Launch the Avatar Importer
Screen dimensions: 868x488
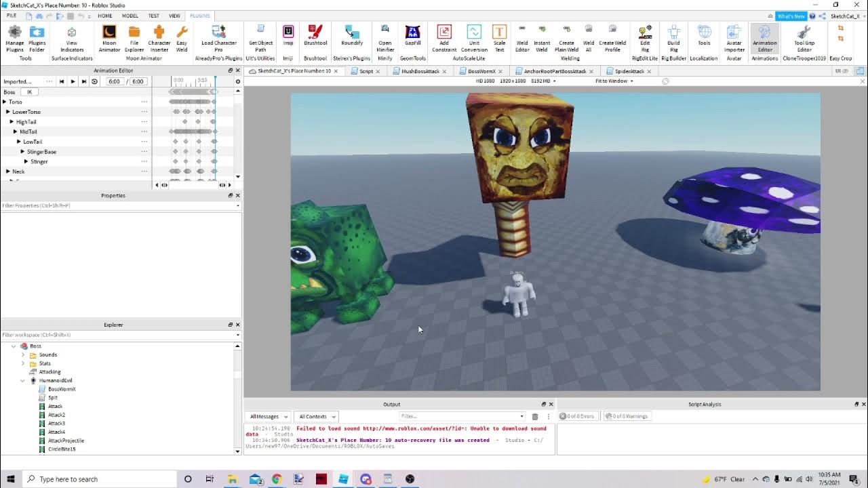pos(734,39)
